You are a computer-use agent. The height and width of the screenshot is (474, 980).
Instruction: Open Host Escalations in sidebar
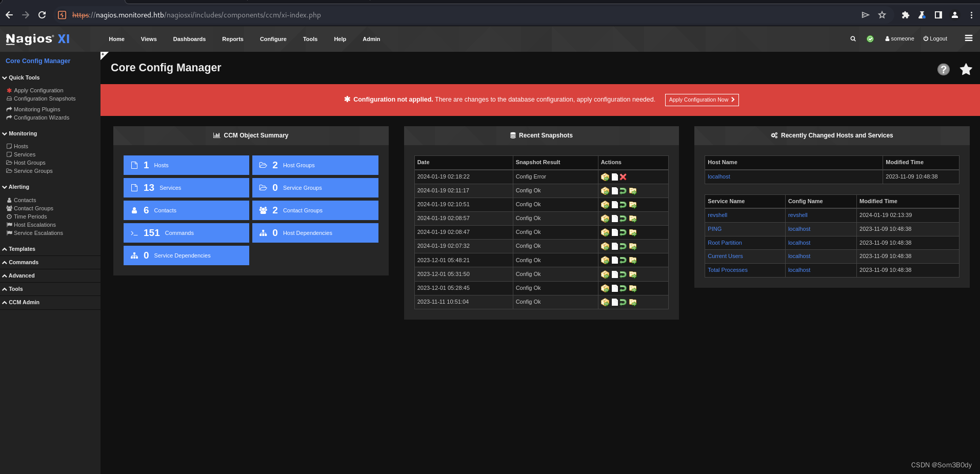tap(35, 225)
